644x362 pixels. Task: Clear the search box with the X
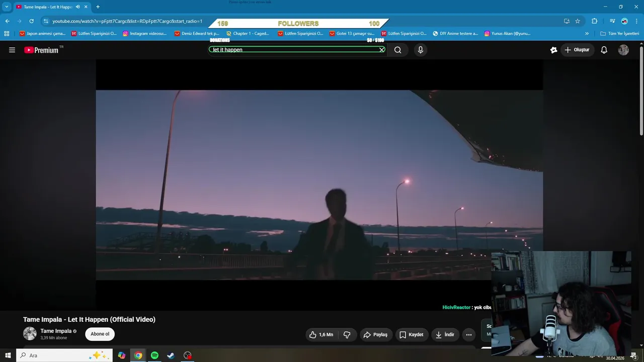(x=382, y=50)
